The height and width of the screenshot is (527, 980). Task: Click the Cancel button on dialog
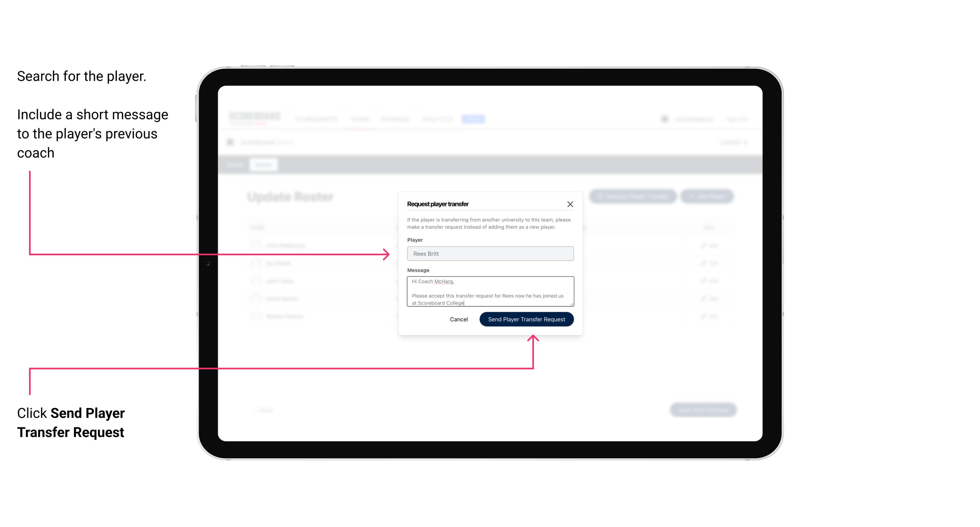click(x=458, y=319)
